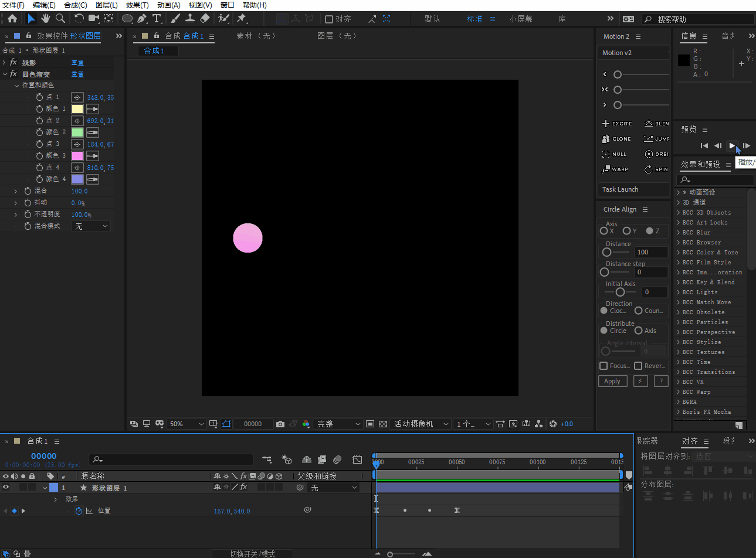
Task: Open the 50% zoom dropdown
Action: (187, 424)
